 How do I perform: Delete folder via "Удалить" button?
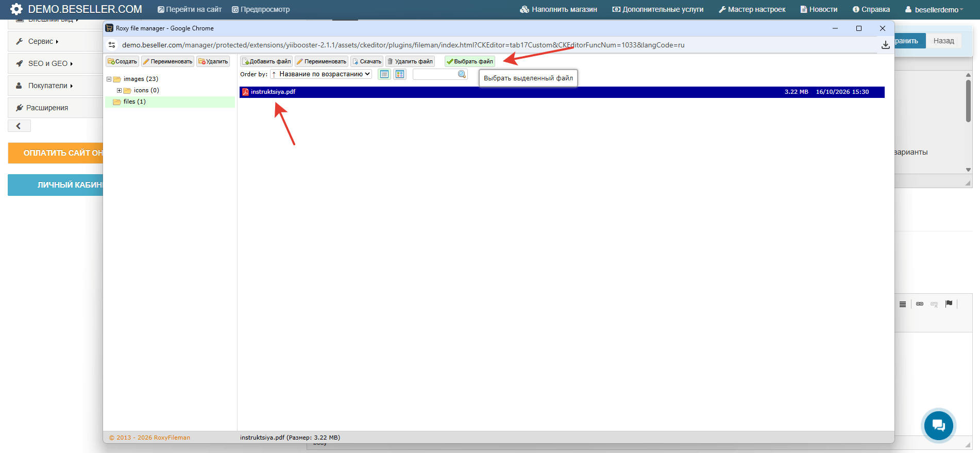[213, 61]
